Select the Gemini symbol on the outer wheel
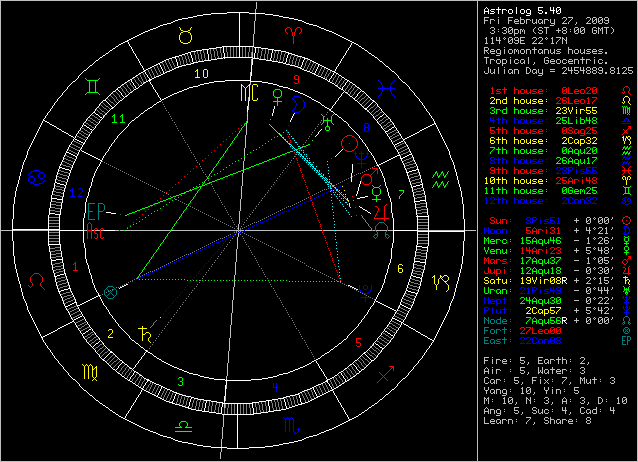 93,89
